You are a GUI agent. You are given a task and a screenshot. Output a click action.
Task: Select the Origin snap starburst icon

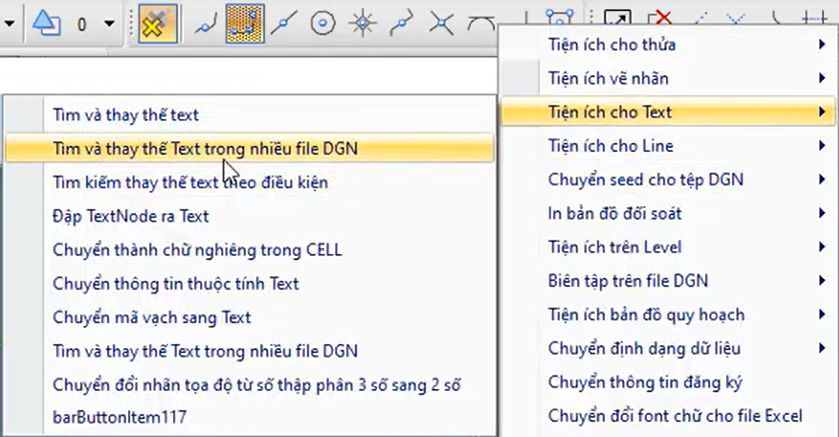(x=362, y=24)
